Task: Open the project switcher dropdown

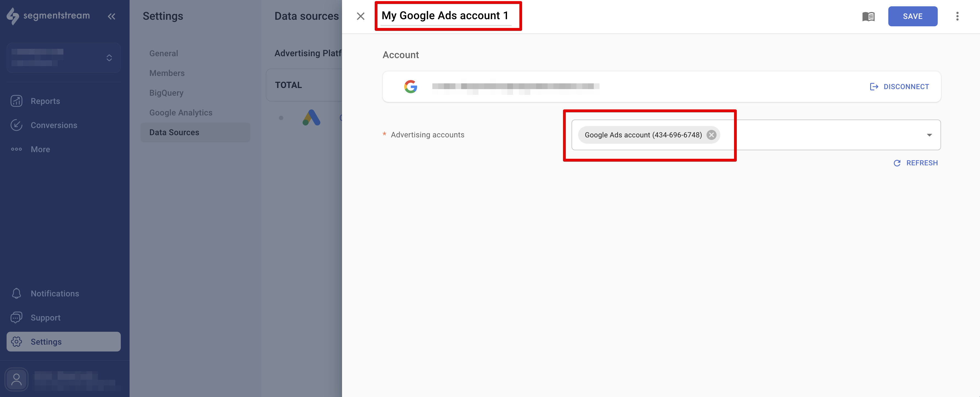Action: click(x=63, y=57)
